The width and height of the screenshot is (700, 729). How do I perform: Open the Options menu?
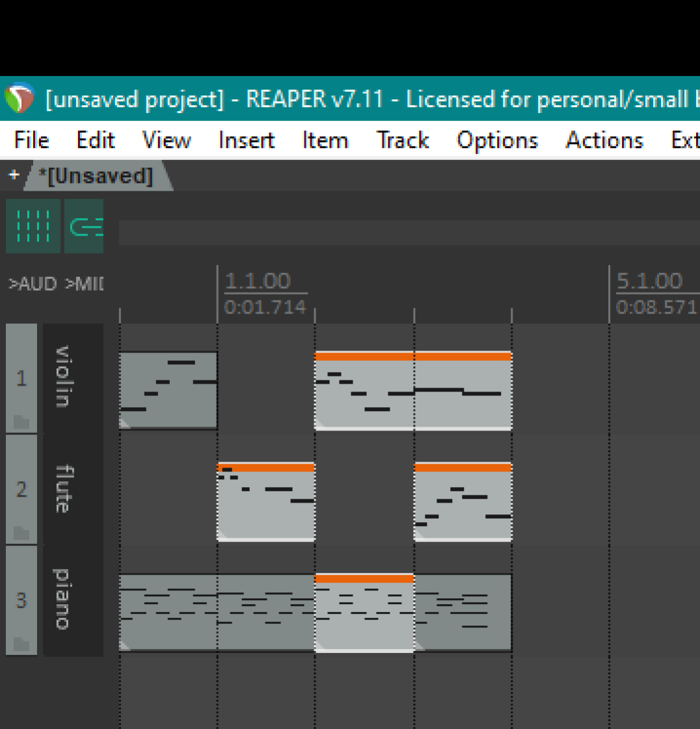[x=497, y=140]
